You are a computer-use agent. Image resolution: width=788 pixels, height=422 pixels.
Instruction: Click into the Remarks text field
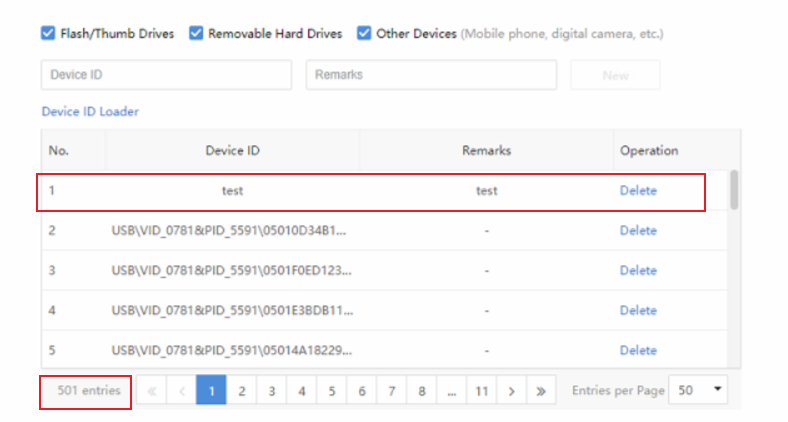click(x=431, y=75)
